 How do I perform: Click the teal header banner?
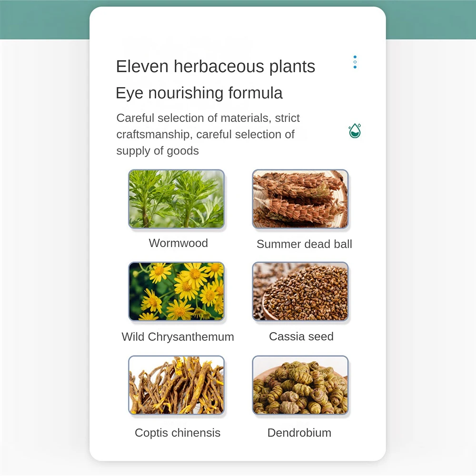pyautogui.click(x=238, y=20)
